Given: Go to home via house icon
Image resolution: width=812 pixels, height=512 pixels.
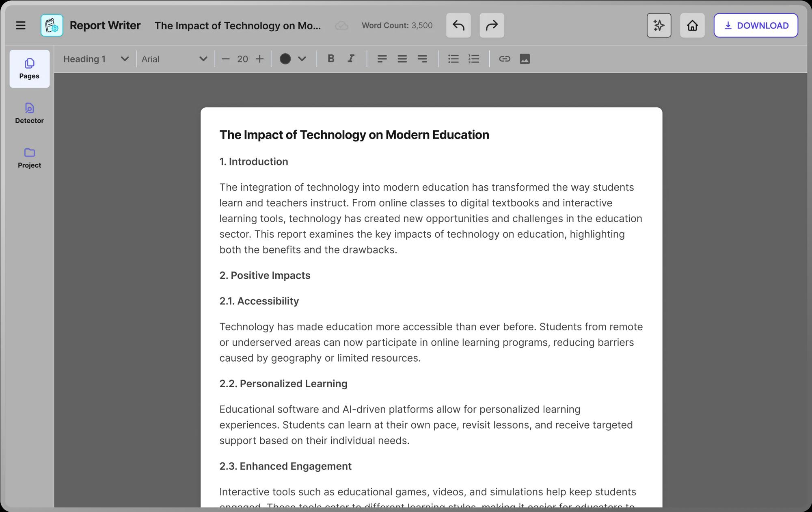Looking at the screenshot, I should point(692,26).
